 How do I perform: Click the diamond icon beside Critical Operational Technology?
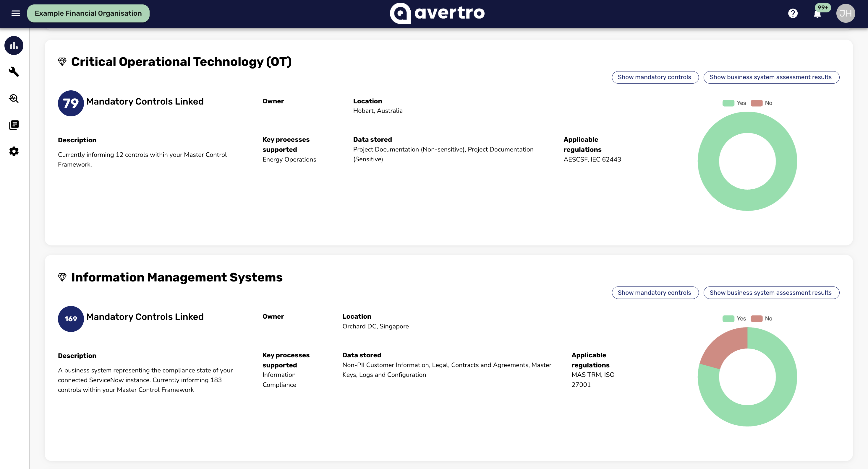[x=62, y=62]
